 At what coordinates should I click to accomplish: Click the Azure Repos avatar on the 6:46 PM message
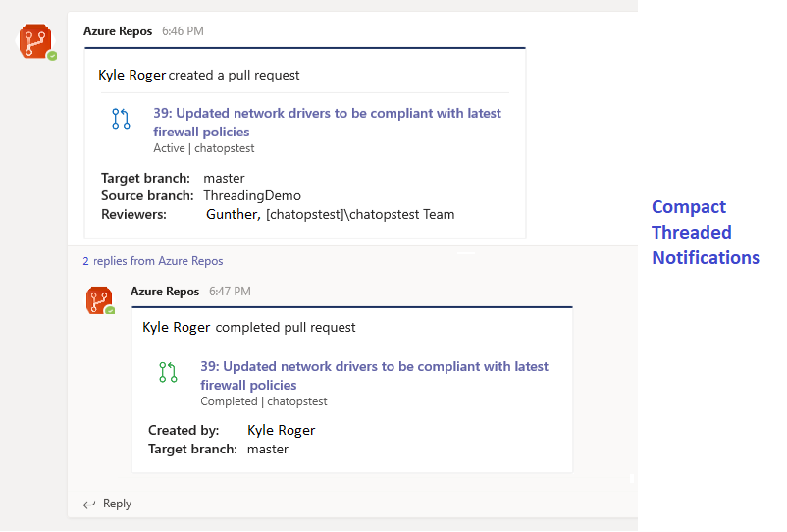click(35, 41)
